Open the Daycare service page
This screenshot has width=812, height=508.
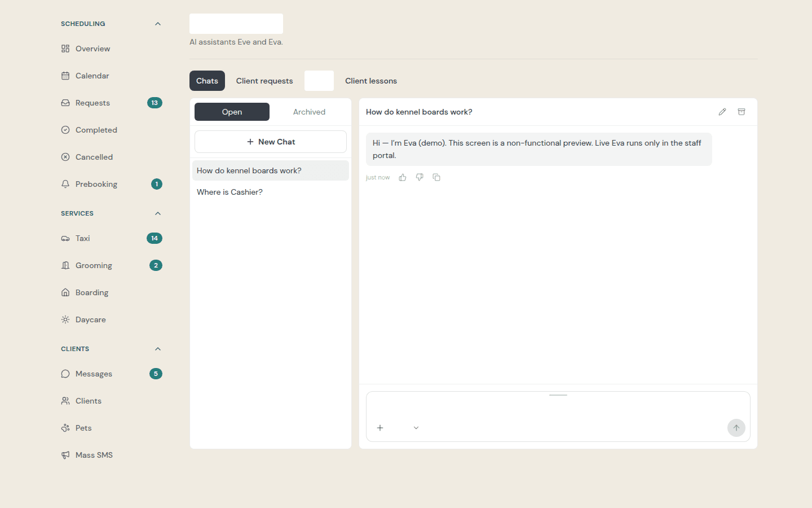pyautogui.click(x=111, y=319)
